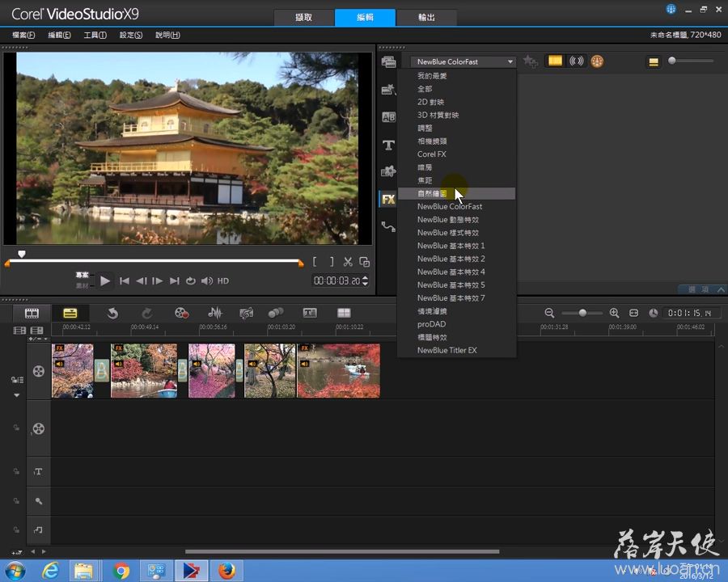Set Mark-in with the left bracket
The image size is (728, 582).
pyautogui.click(x=315, y=262)
